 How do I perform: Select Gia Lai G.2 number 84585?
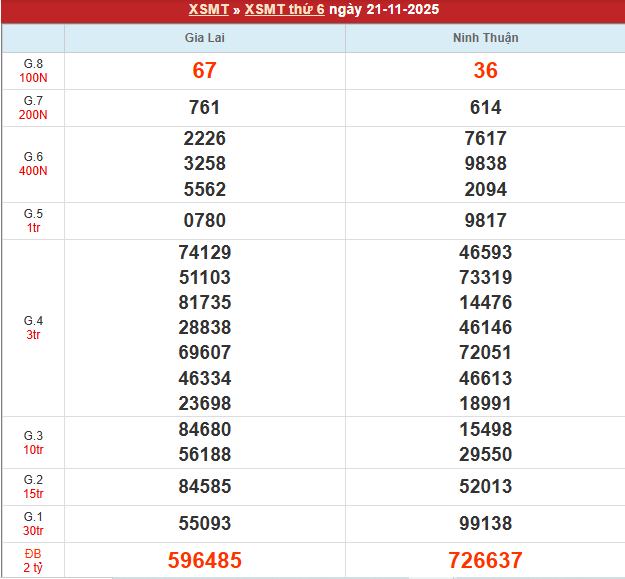tap(204, 487)
